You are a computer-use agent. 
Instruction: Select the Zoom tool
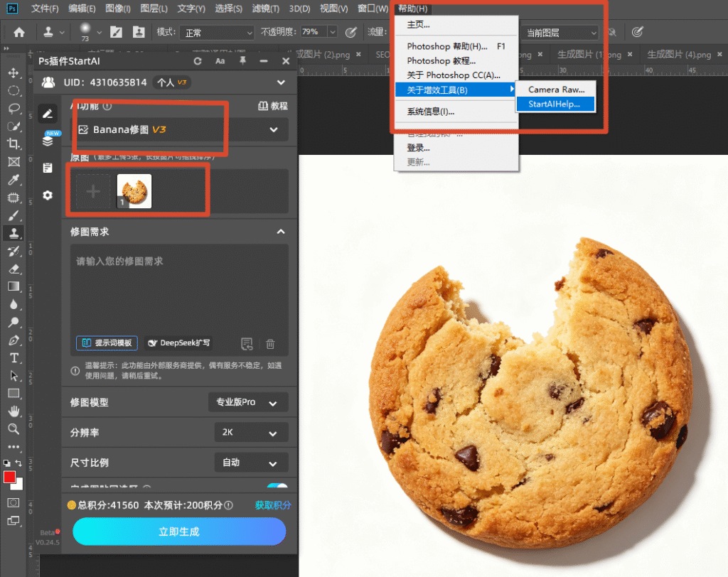(14, 429)
